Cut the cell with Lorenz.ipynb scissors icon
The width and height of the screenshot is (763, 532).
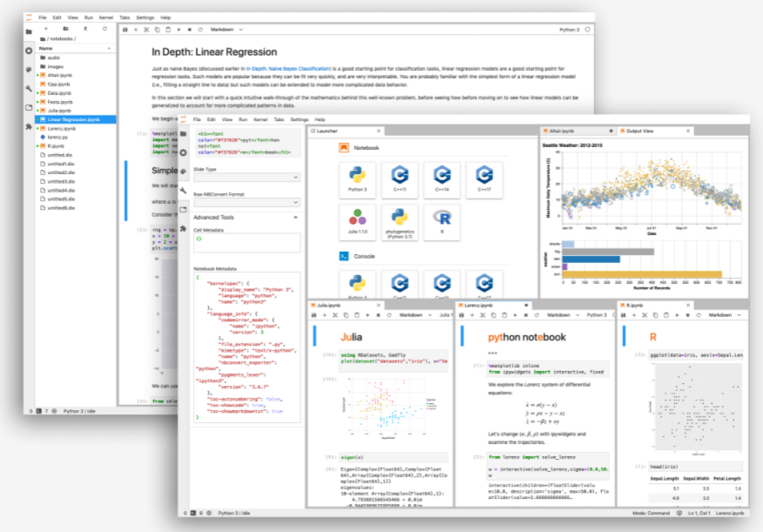(481, 314)
